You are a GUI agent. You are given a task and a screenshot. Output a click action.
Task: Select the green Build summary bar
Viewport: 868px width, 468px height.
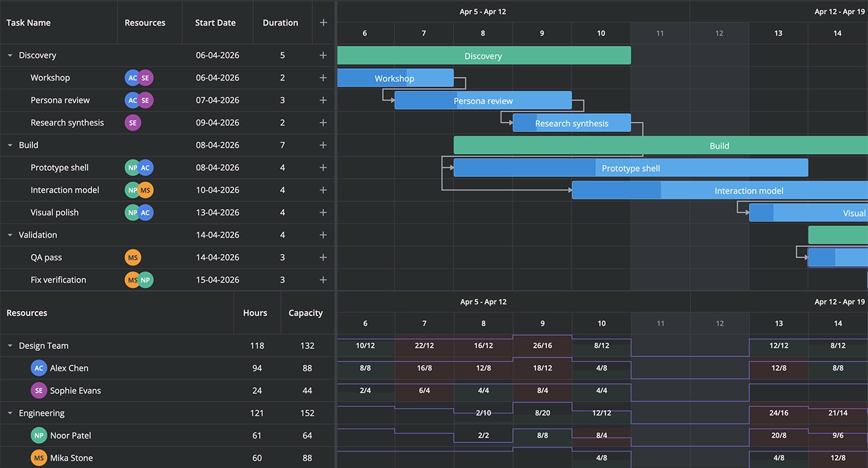point(661,146)
